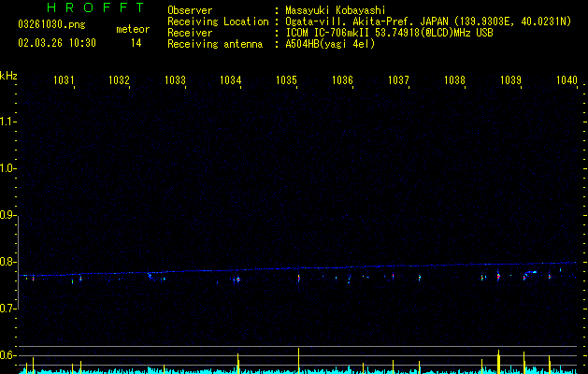Click the 1037 time axis marker
Viewport: 588px width, 374px height.
pyautogui.click(x=398, y=80)
